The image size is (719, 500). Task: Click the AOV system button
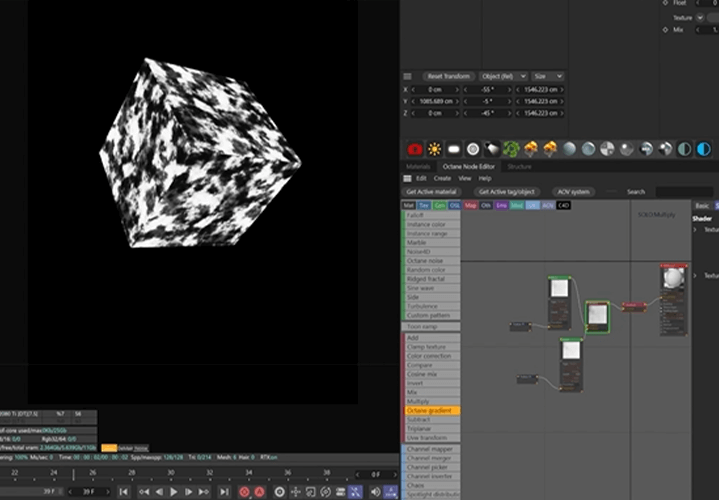[x=573, y=192]
